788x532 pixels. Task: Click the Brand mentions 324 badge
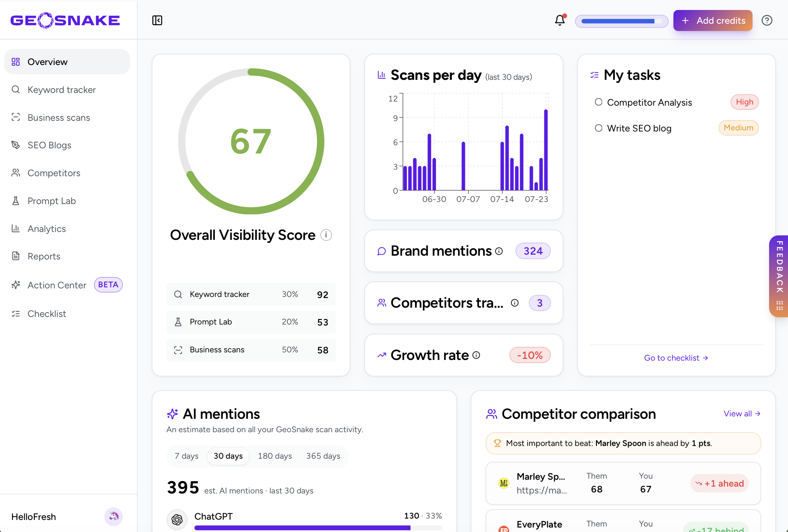(533, 251)
